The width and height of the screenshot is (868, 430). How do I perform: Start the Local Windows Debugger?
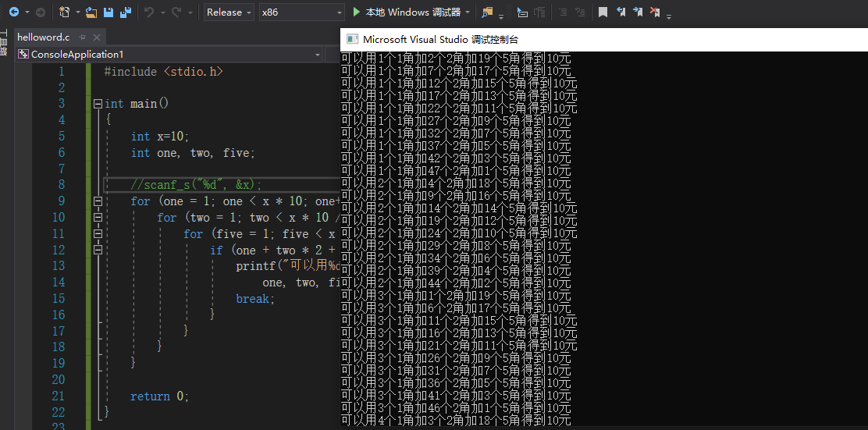click(x=407, y=12)
